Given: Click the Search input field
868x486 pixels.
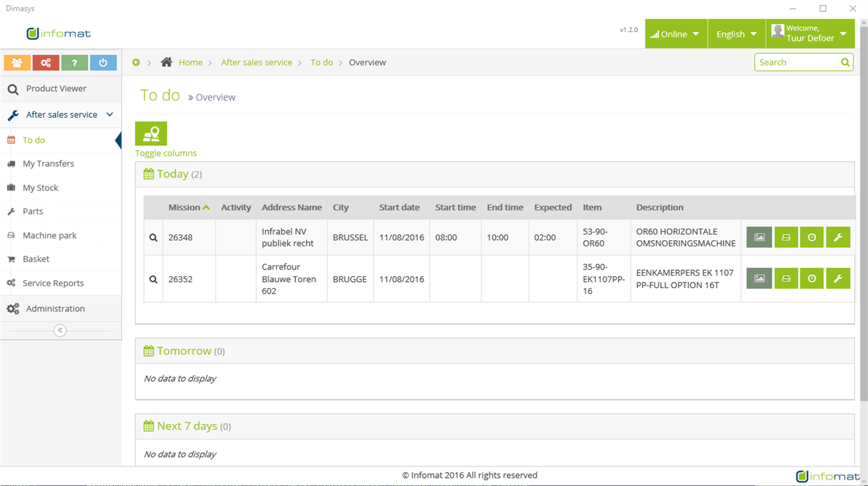Looking at the screenshot, I should coord(797,62).
